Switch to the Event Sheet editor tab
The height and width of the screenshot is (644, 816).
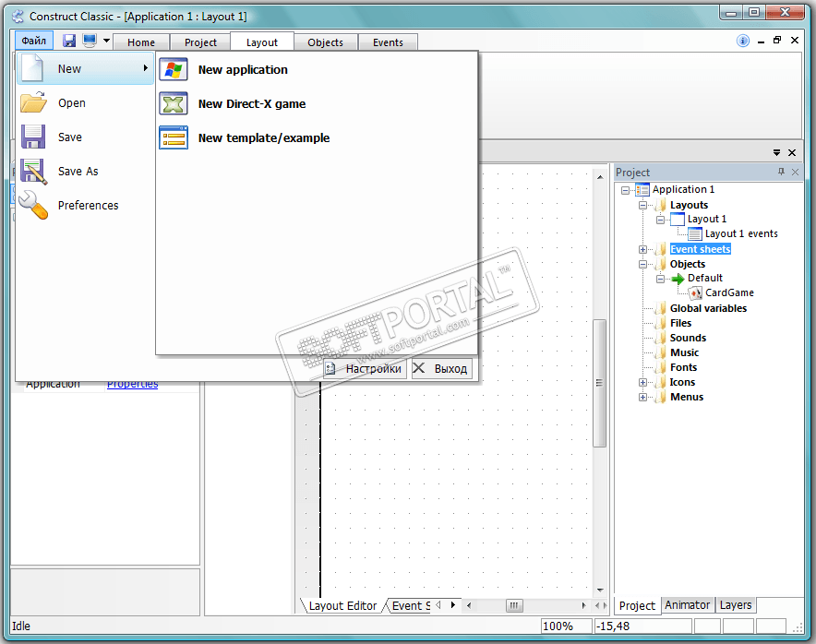point(411,606)
